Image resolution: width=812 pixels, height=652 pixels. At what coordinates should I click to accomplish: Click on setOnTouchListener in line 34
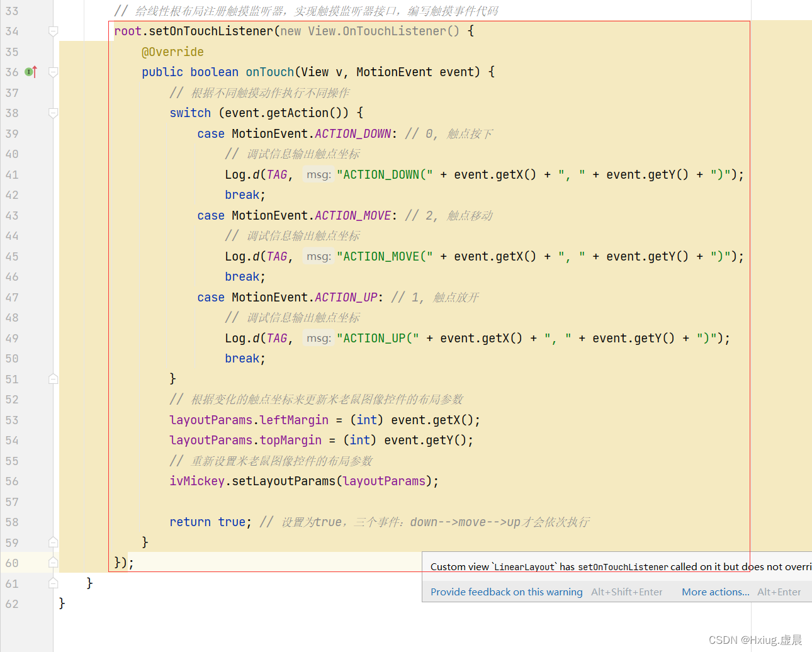(211, 31)
